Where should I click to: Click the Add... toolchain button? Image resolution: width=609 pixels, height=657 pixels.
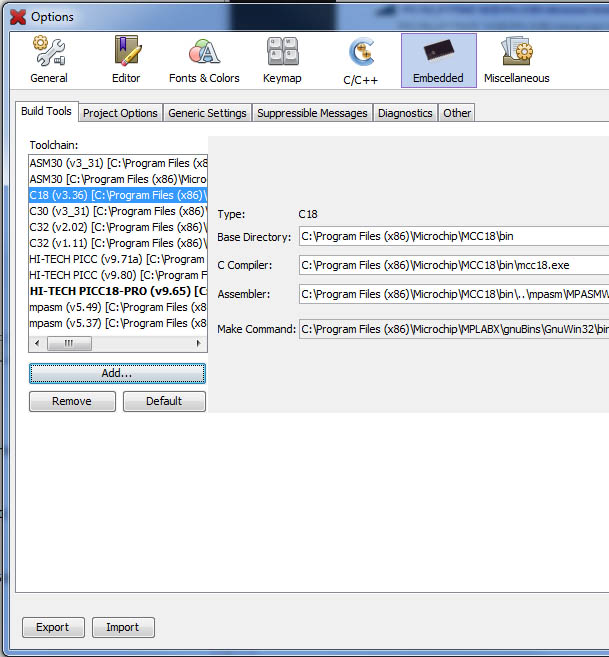[117, 373]
